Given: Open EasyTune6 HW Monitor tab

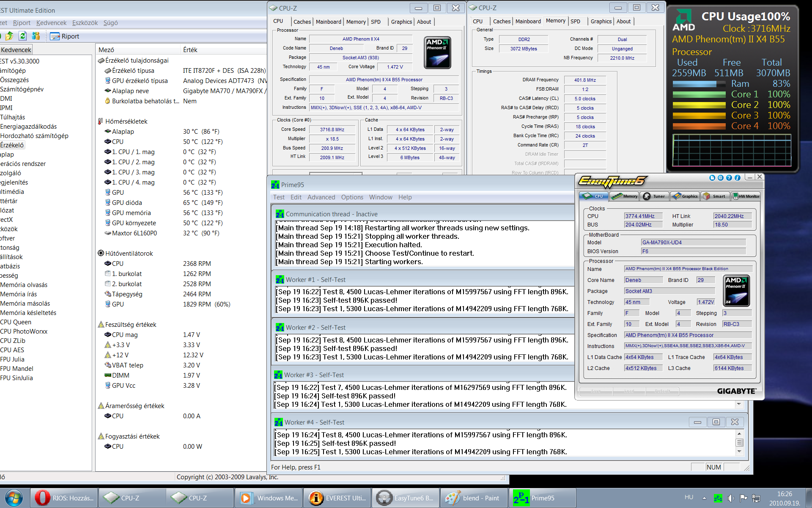Looking at the screenshot, I should coord(746,196).
